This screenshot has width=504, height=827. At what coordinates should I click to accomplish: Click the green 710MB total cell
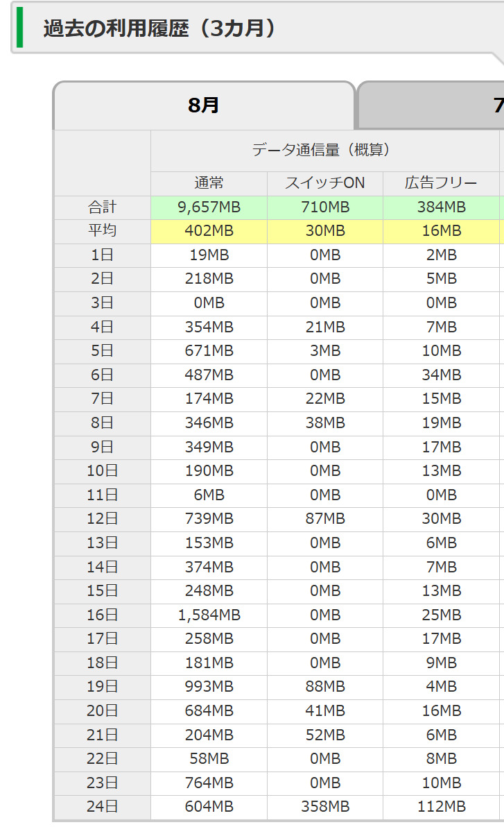pyautogui.click(x=325, y=207)
